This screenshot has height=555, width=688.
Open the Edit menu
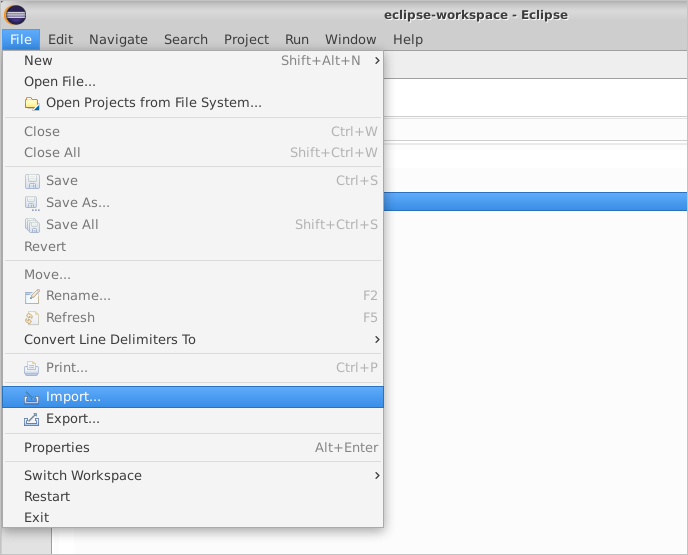click(x=61, y=39)
